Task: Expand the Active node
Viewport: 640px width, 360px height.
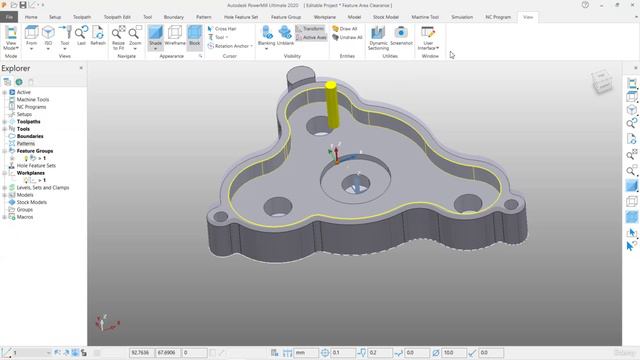Action: [x=4, y=92]
